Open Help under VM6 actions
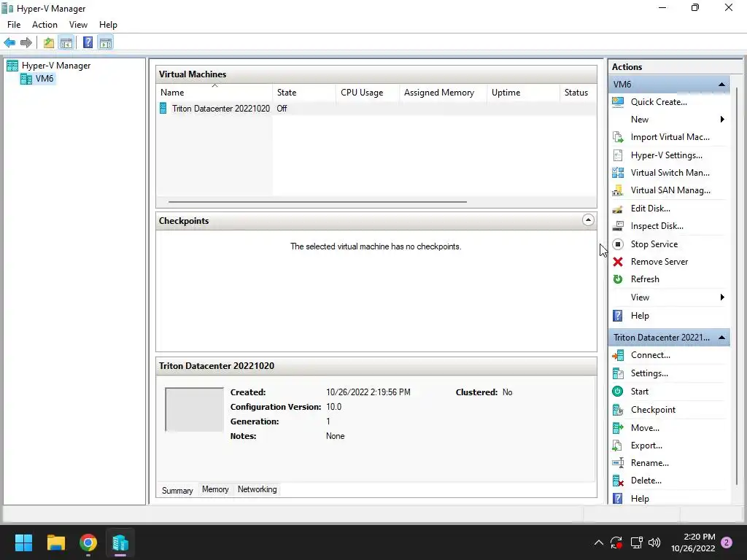 (640, 316)
